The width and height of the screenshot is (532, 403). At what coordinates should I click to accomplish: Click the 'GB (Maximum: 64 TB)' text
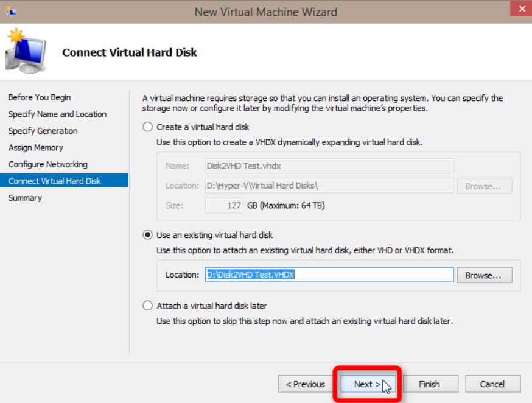[x=286, y=206]
